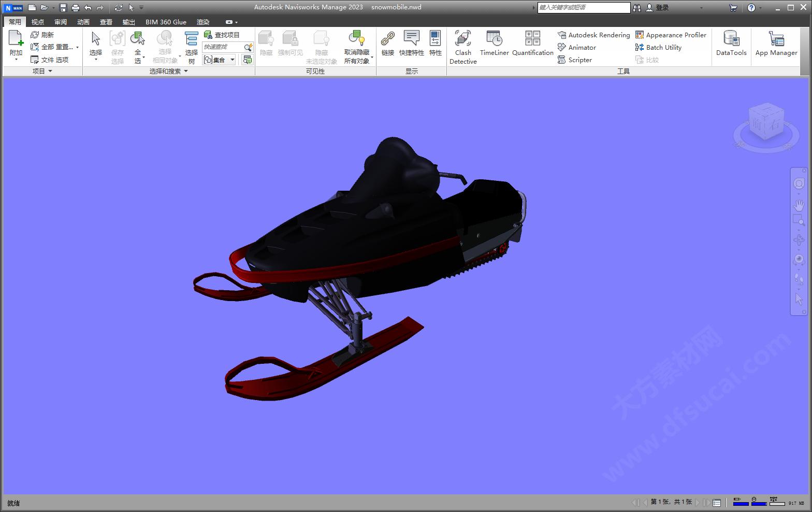Click Unhide All (取消隐藏 所有对象) icon
This screenshot has height=512, width=812.
tap(356, 38)
